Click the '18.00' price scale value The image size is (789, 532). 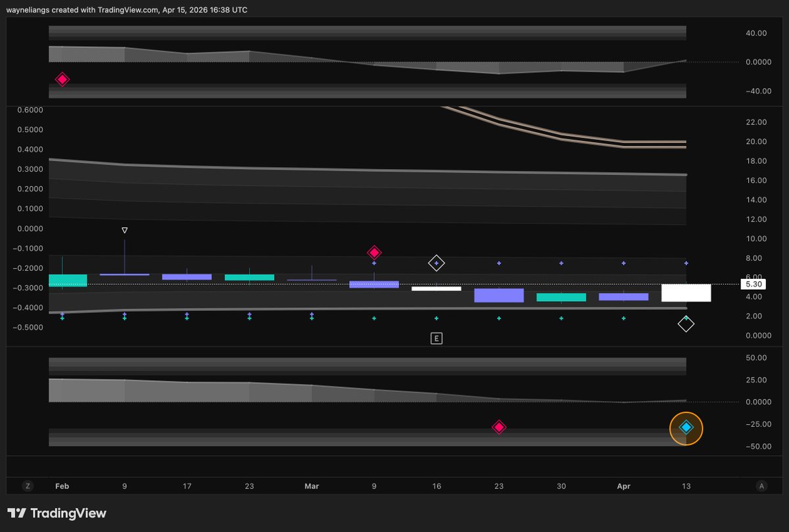(x=757, y=161)
